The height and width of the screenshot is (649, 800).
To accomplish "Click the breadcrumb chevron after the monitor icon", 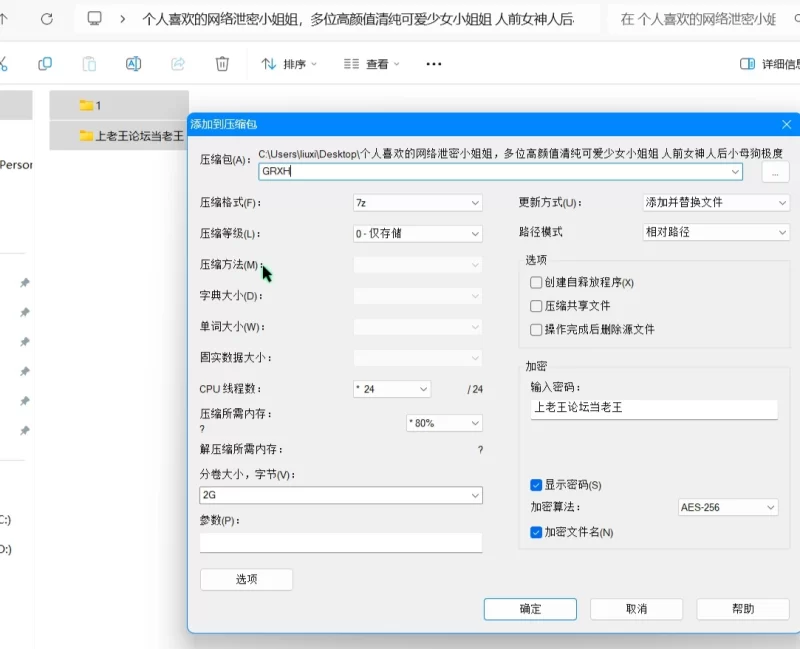I will coord(122,19).
